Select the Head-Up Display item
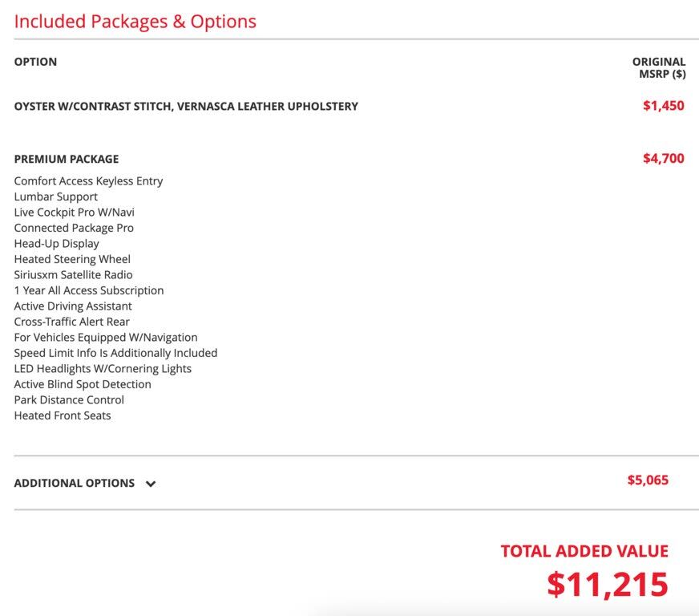This screenshot has height=616, width=699. point(57,244)
